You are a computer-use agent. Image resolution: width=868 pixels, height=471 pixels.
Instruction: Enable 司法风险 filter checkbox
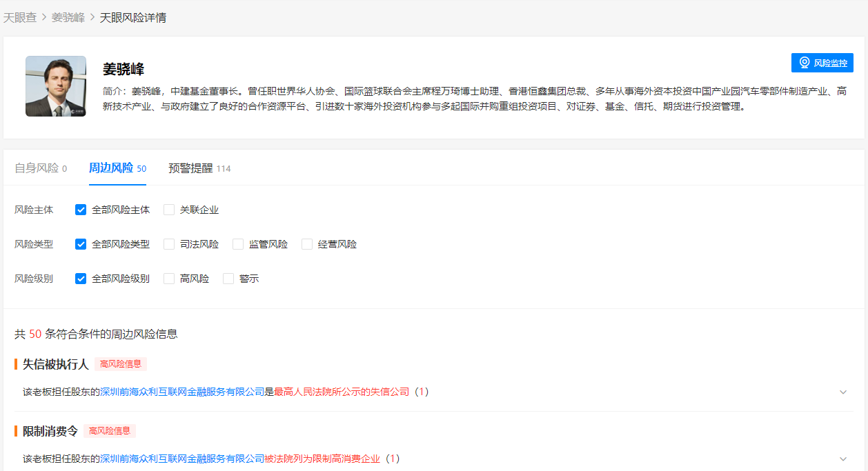pyautogui.click(x=169, y=244)
